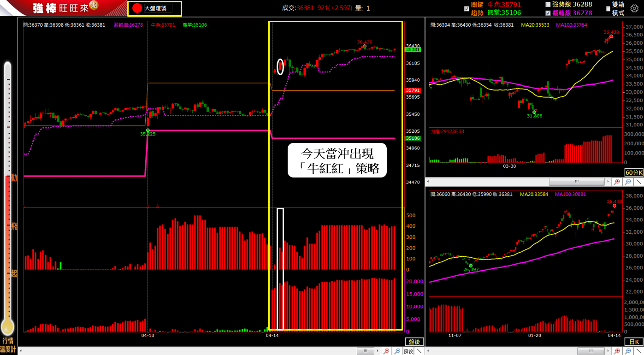Toggle the 關鍵趨勢 checkbox
Viewport: 644px width, 355px height.
pos(467,9)
